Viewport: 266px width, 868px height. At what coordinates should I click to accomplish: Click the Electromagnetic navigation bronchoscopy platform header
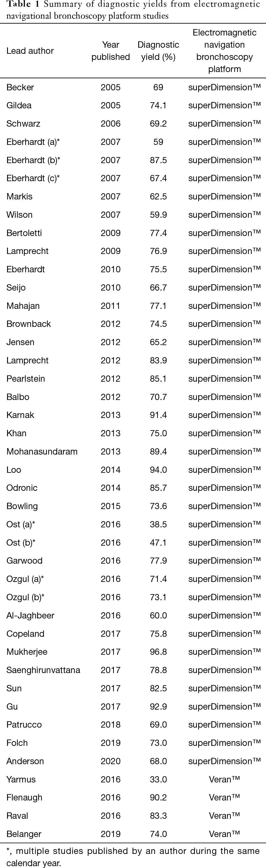[224, 51]
